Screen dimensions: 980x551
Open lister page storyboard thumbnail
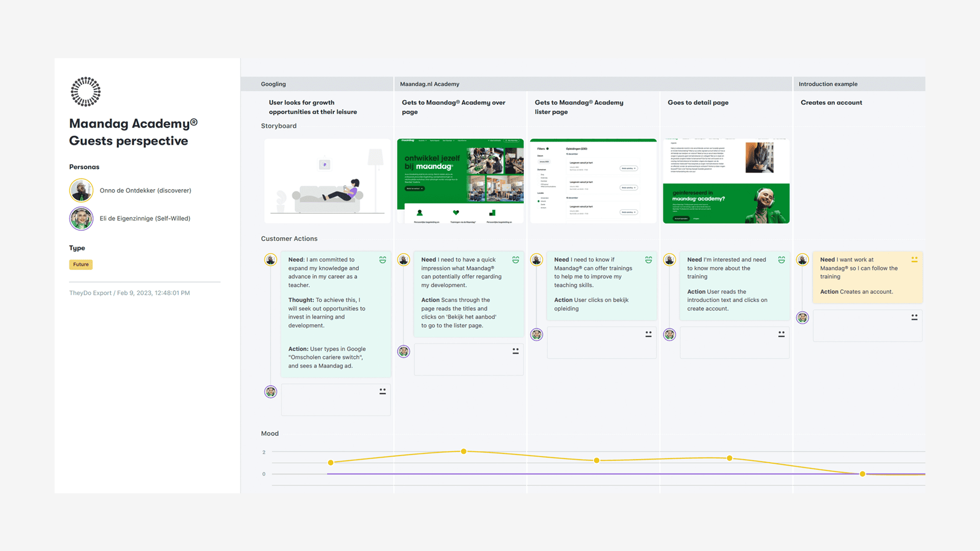593,181
